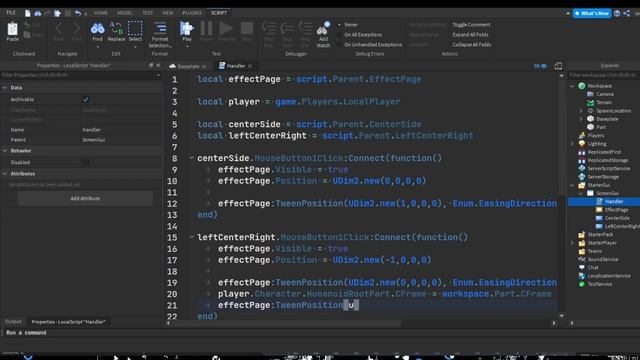Click the Resume test button

click(x=226, y=29)
